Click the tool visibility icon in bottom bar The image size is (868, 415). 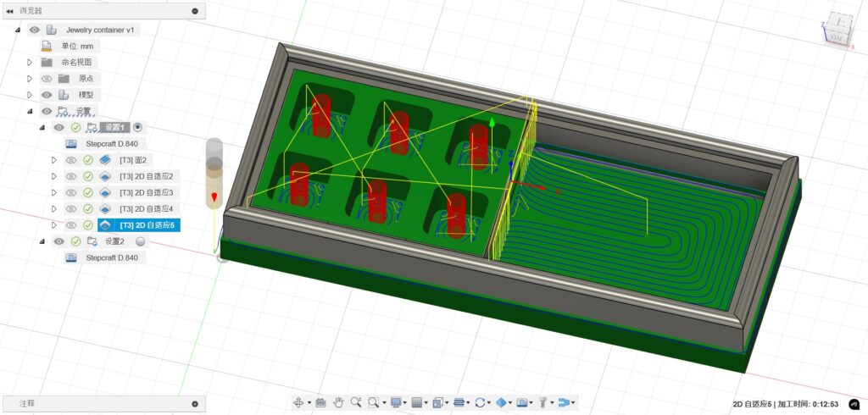click(542, 403)
